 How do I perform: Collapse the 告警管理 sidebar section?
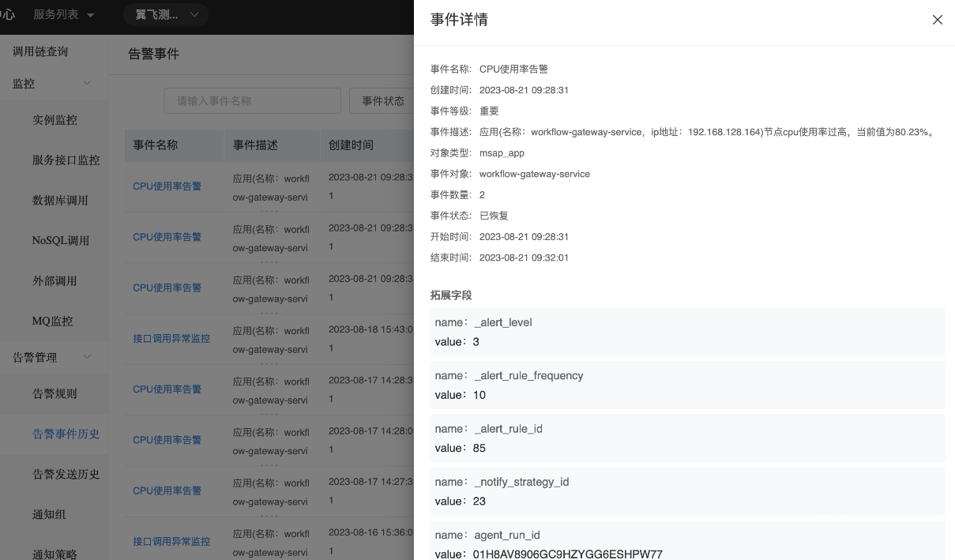click(x=87, y=358)
